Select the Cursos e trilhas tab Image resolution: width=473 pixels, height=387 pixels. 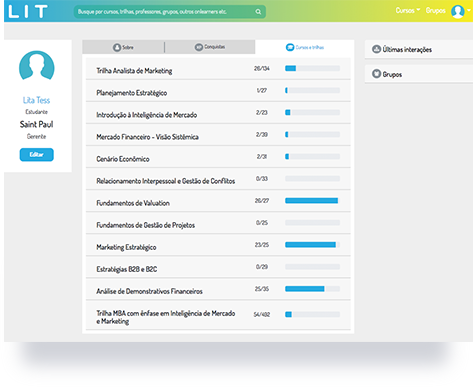click(305, 47)
